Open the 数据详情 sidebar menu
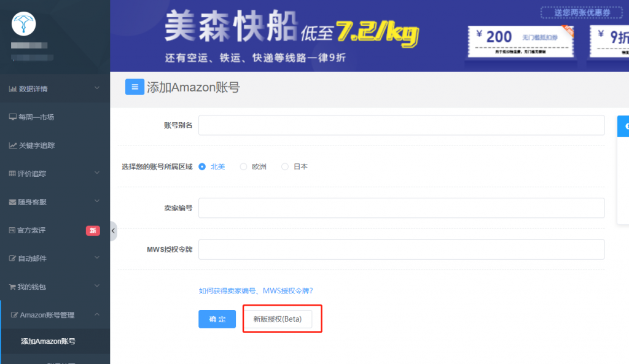The width and height of the screenshot is (629, 364). pos(55,88)
